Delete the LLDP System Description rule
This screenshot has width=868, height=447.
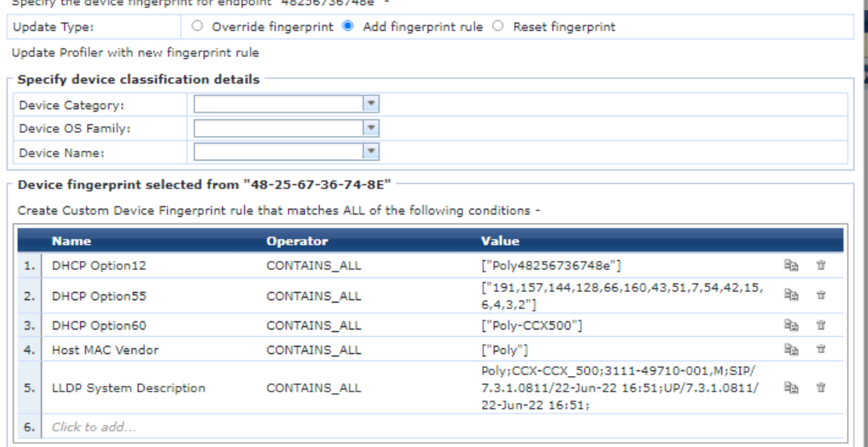(x=821, y=388)
